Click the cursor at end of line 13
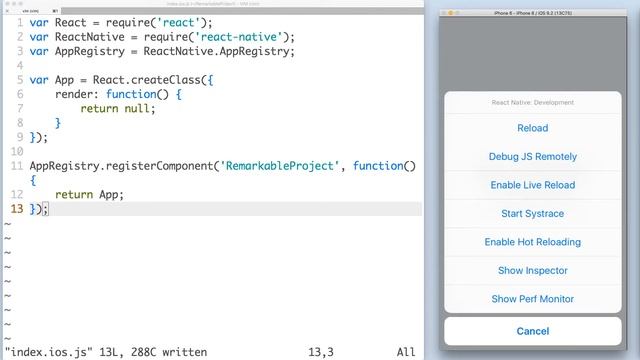 (x=45, y=209)
